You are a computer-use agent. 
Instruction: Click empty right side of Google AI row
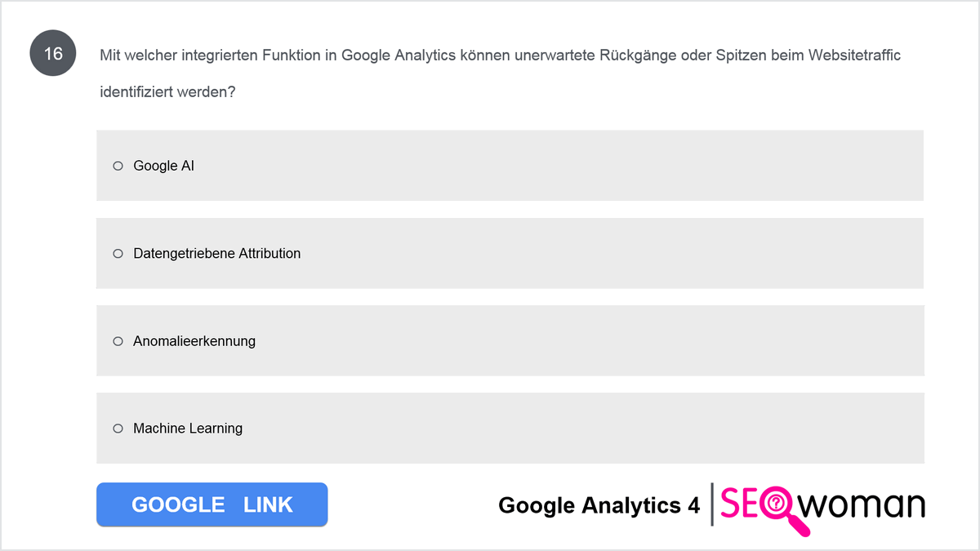pos(653,166)
